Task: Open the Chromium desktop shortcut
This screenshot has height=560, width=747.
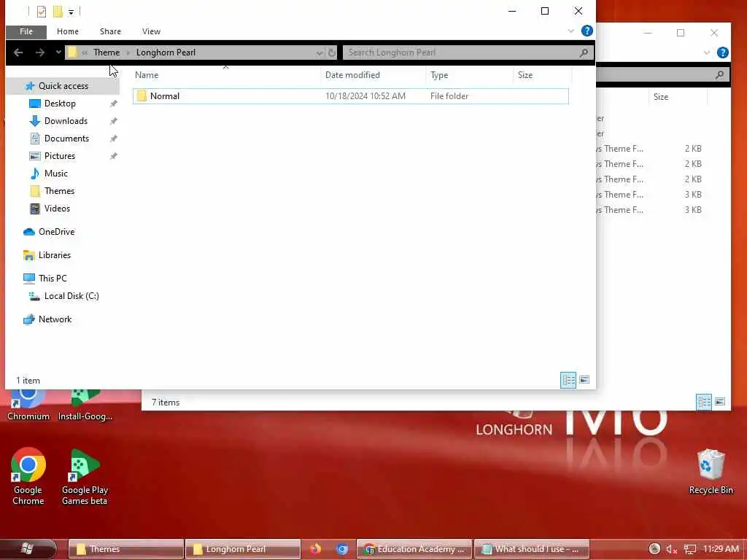Action: click(28, 405)
